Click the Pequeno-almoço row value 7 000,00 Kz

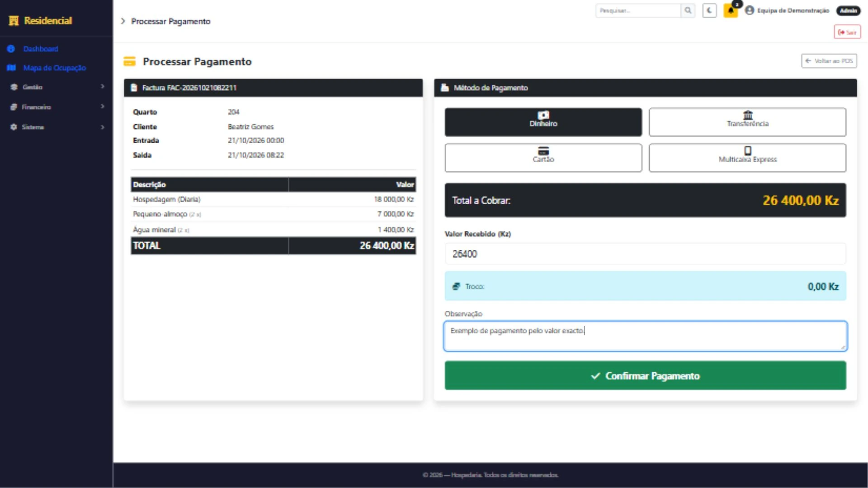(x=396, y=214)
